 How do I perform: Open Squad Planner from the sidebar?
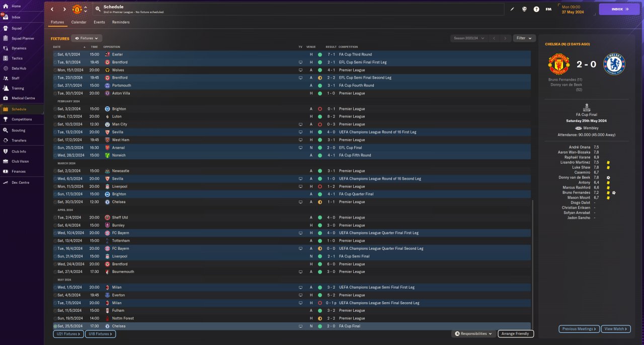point(23,38)
